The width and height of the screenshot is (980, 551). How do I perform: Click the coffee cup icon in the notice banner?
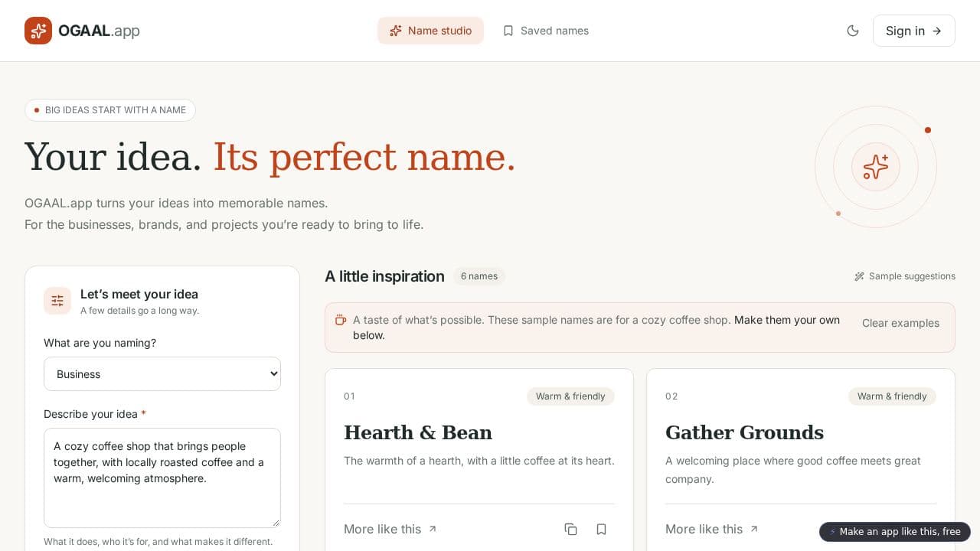tap(341, 320)
